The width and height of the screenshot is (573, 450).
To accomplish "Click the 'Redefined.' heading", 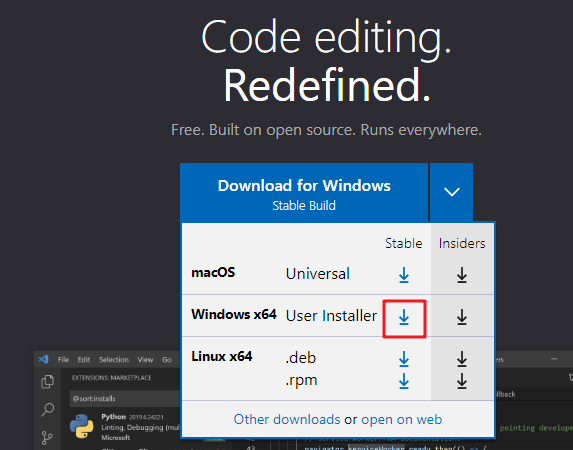I will point(326,85).
